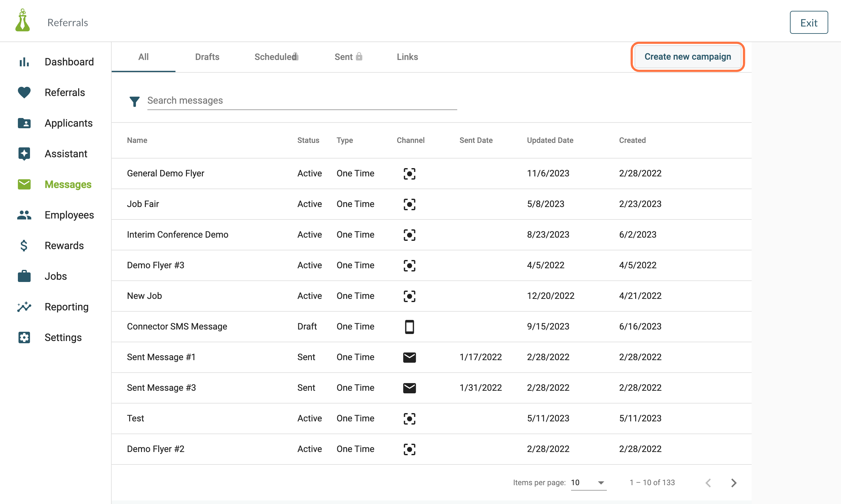Click the lock icon on Sent tab

359,56
